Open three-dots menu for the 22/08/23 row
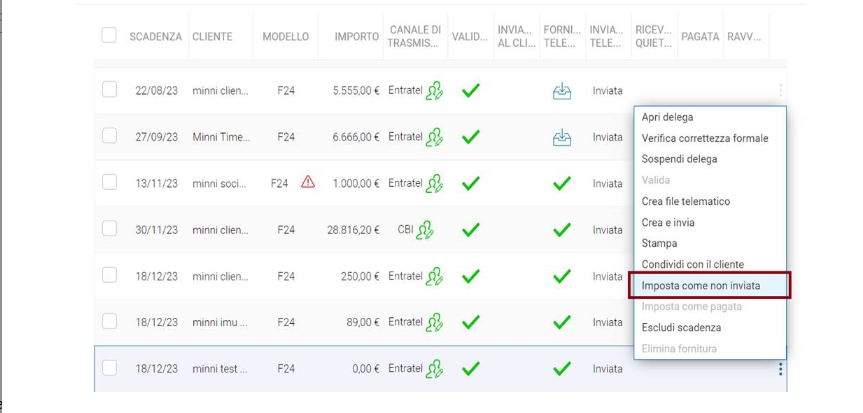863x413 pixels. point(780,90)
